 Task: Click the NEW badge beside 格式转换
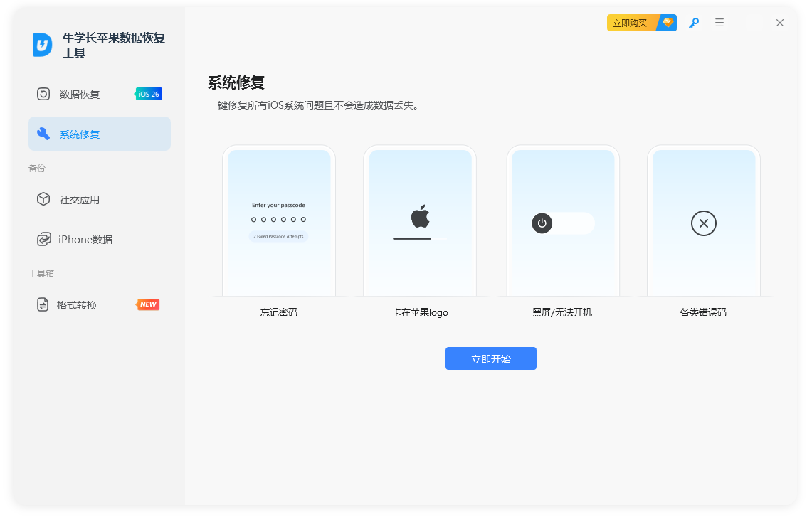click(148, 304)
